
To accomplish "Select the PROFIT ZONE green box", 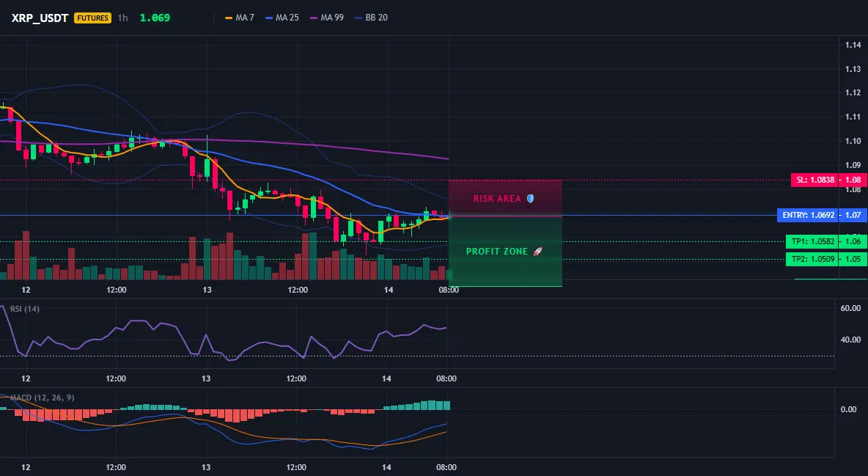I will click(x=505, y=251).
